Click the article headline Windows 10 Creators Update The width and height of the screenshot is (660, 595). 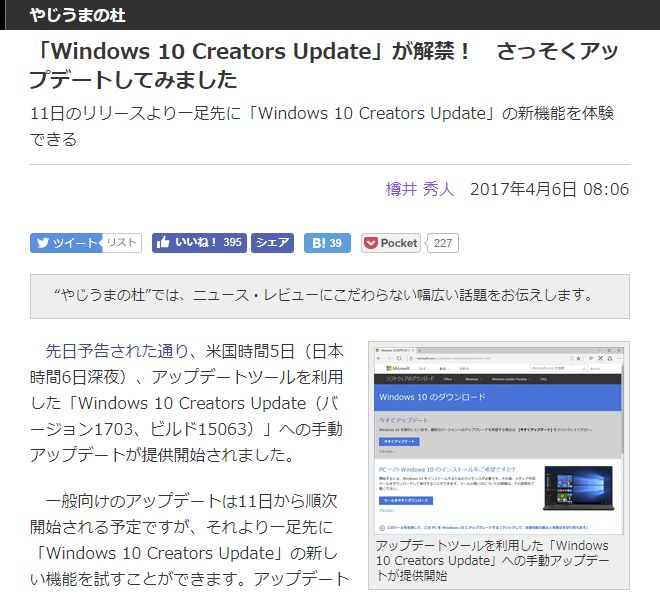[x=323, y=65]
